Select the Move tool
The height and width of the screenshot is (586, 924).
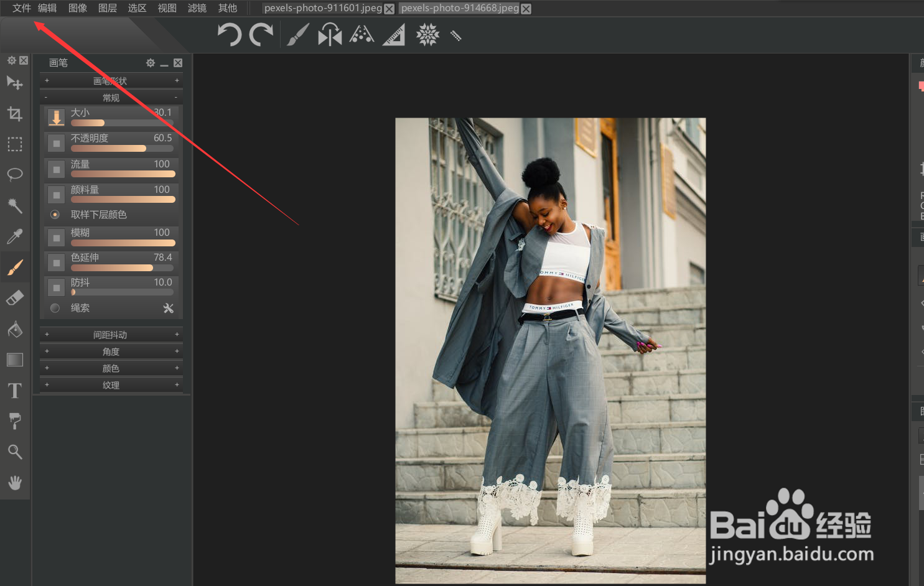(x=15, y=83)
